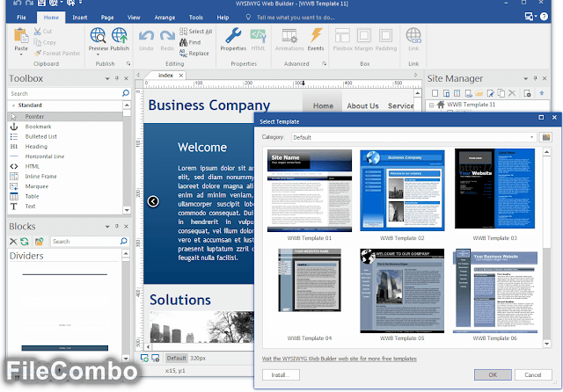Expand the Advanced group dialog launcher
This screenshot has width=563, height=392.
point(325,64)
